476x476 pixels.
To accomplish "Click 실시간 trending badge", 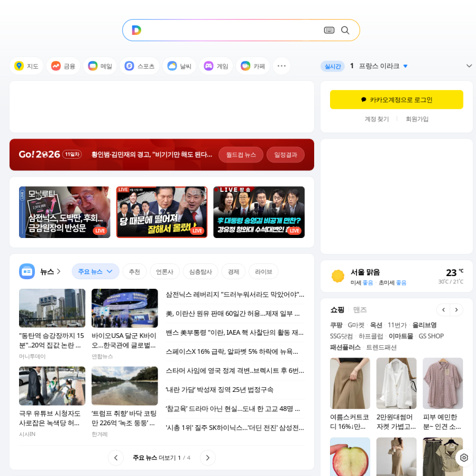I will (333, 66).
